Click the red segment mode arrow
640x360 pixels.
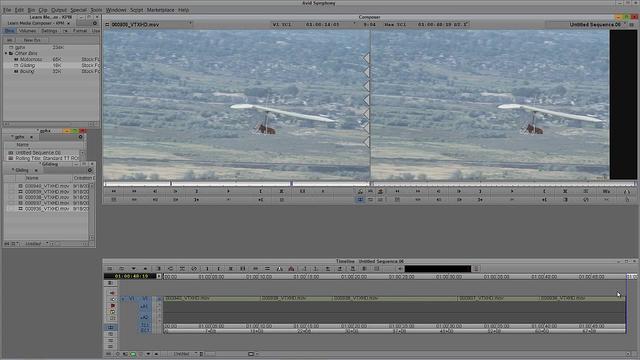click(112, 293)
